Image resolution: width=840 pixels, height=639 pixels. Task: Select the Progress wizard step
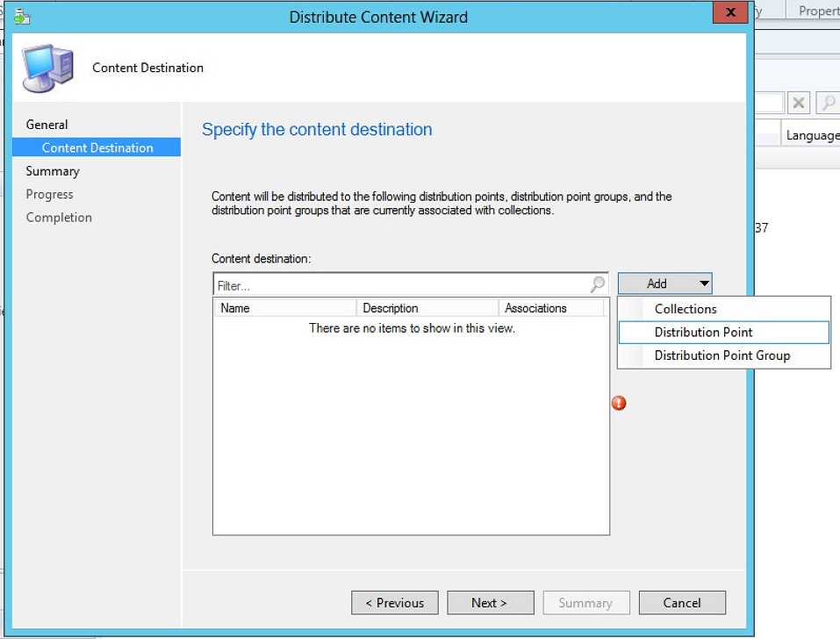tap(49, 194)
